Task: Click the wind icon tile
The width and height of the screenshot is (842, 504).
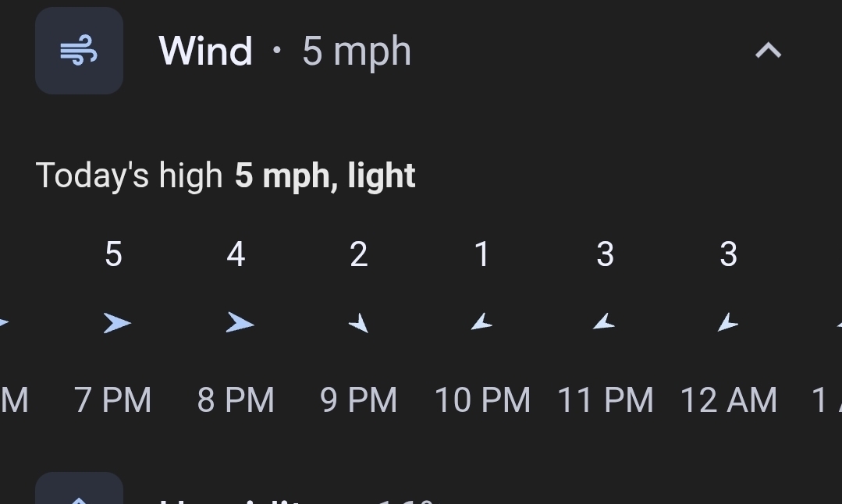Action: pyautogui.click(x=79, y=51)
